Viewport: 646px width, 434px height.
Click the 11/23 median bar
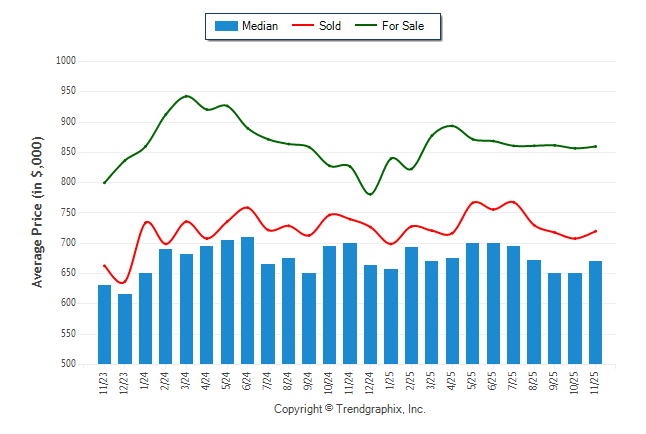coord(105,324)
